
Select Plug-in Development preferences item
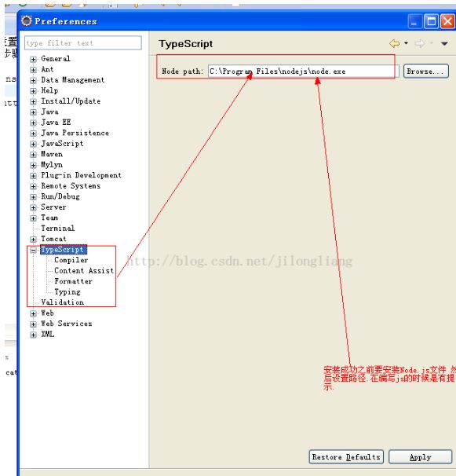82,175
